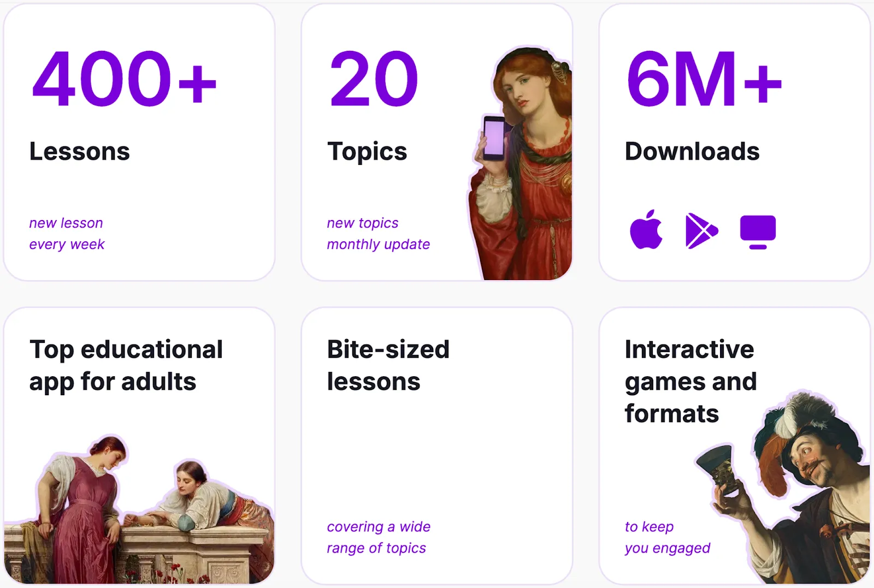Click the 'new topics monthly update' text
This screenshot has height=588, width=874.
377,233
